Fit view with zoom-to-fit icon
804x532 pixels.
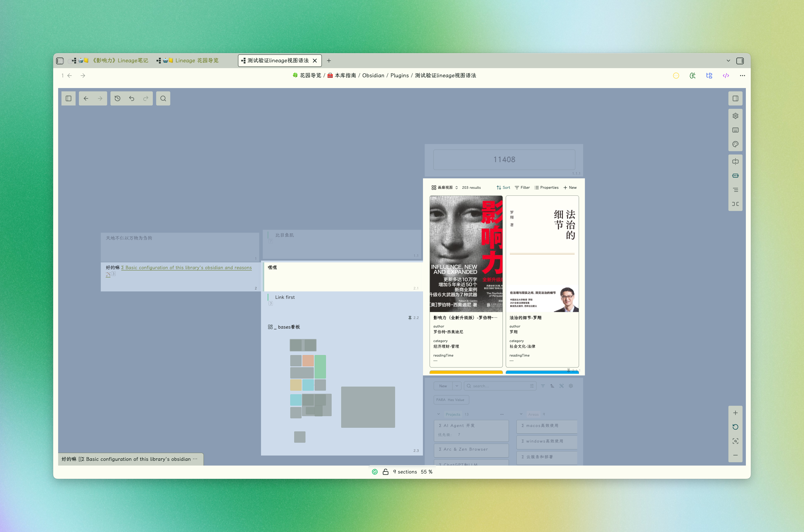pos(735,441)
